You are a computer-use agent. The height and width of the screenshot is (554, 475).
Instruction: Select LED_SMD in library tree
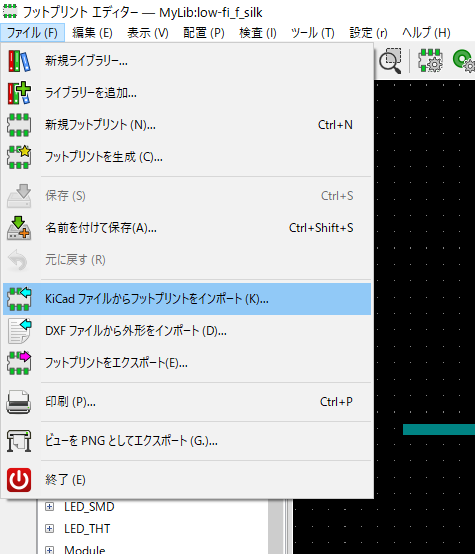tap(89, 507)
